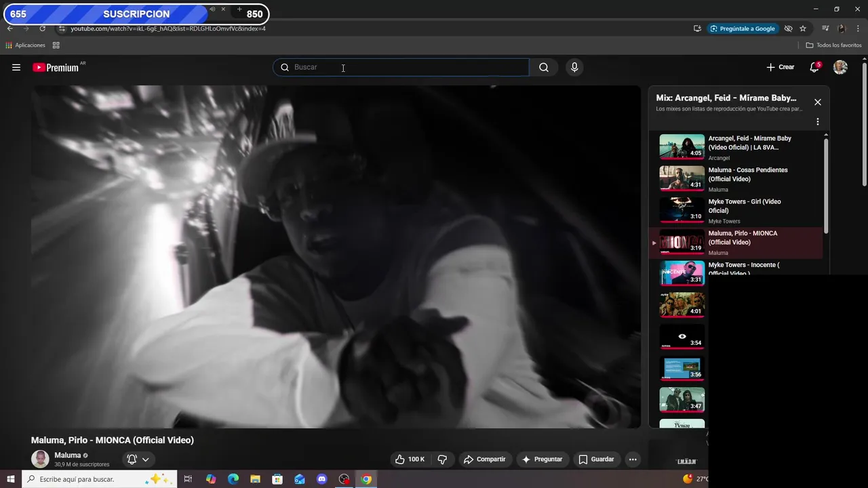Open the 3:47 playlist video thumbnail
868x488 pixels.
[x=682, y=400]
